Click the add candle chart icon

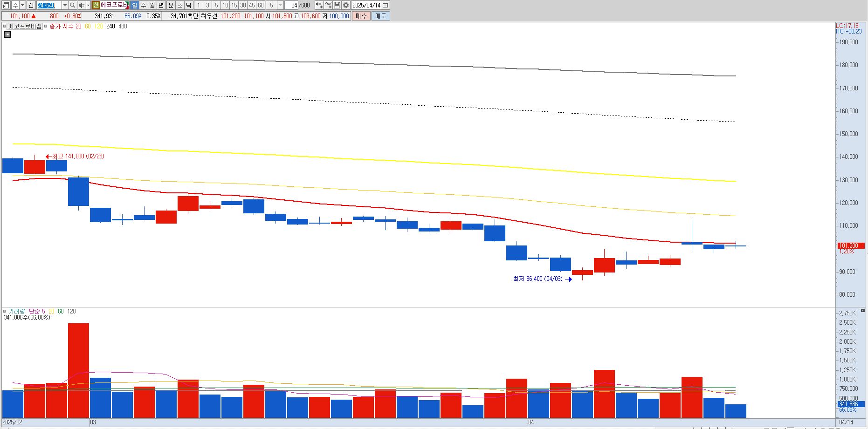[319, 5]
